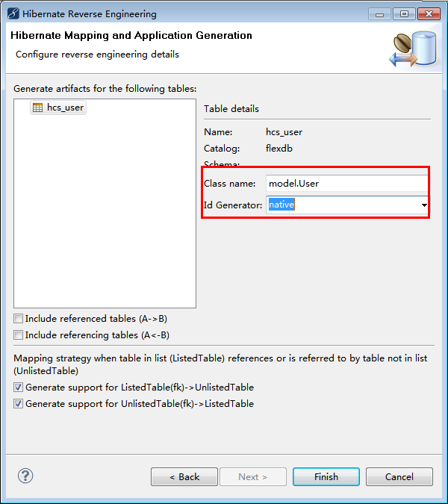
Task: Cancel the reverse engineering wizard
Action: (399, 476)
